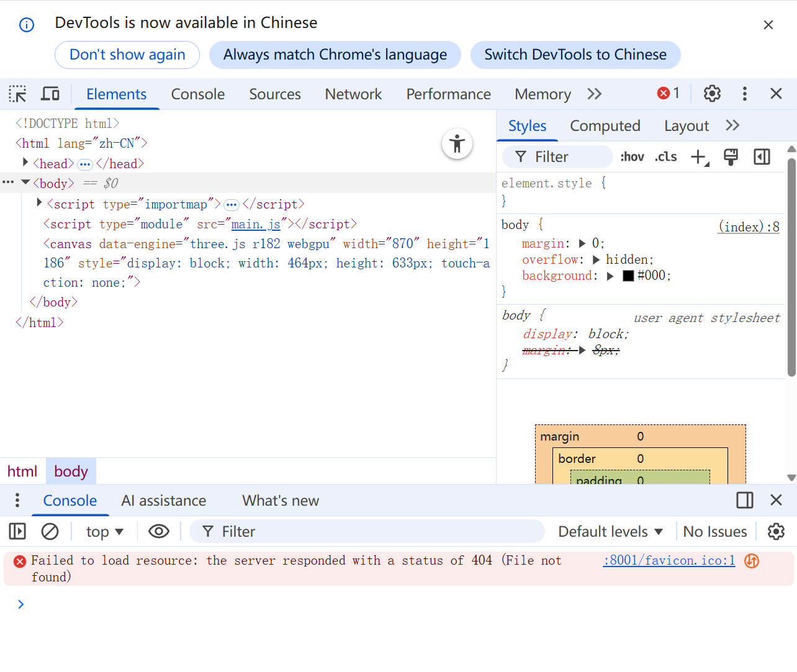797x672 pixels.
Task: Toggle the .cls element classes button
Action: tap(665, 157)
